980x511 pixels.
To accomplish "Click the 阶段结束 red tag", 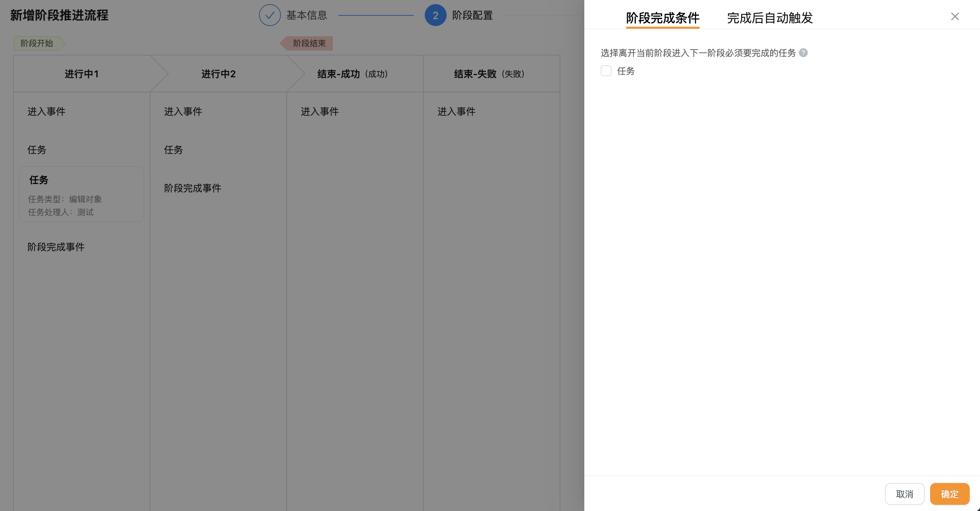I will 309,43.
